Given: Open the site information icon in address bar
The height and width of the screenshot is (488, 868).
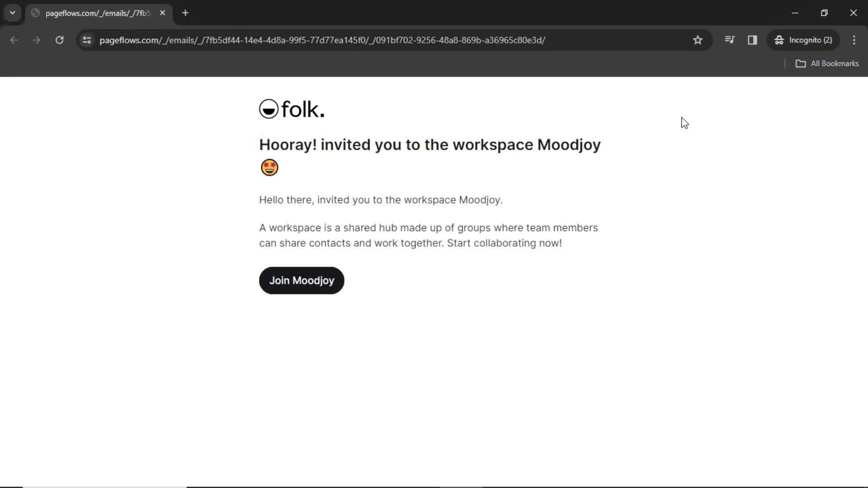Looking at the screenshot, I should tap(87, 40).
